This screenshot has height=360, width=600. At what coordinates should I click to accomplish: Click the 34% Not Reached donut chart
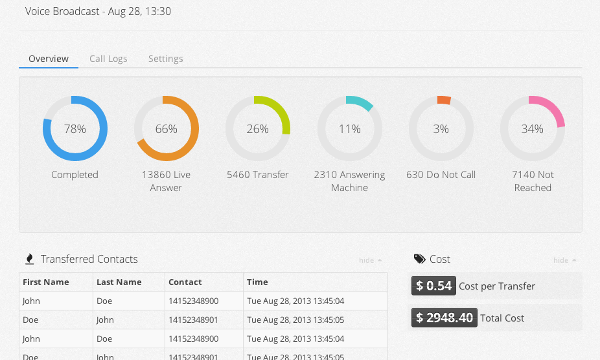coord(532,128)
